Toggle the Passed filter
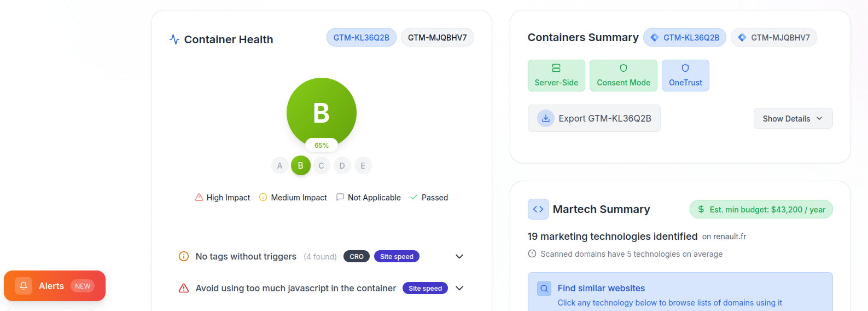This screenshot has width=868, height=311. tap(429, 198)
